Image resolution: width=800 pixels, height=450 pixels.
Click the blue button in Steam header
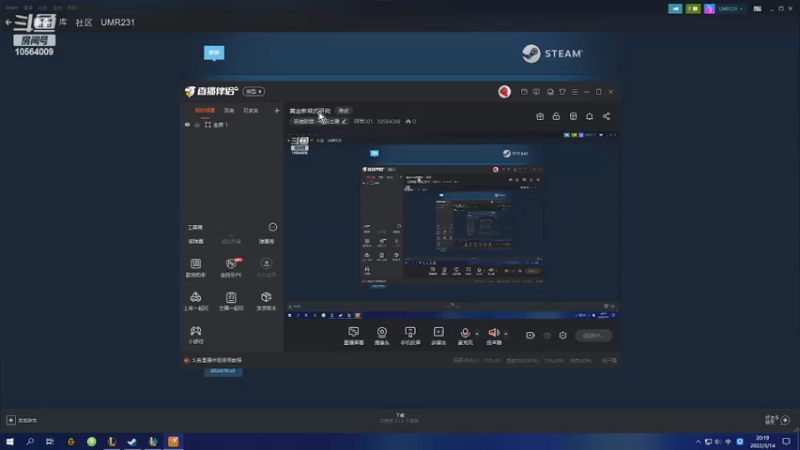214,53
